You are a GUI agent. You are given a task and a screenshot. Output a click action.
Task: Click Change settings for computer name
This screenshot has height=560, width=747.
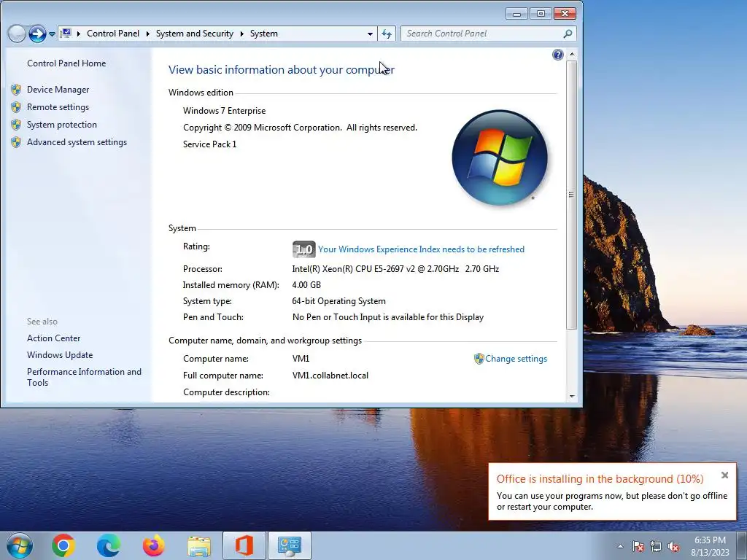[x=516, y=359]
